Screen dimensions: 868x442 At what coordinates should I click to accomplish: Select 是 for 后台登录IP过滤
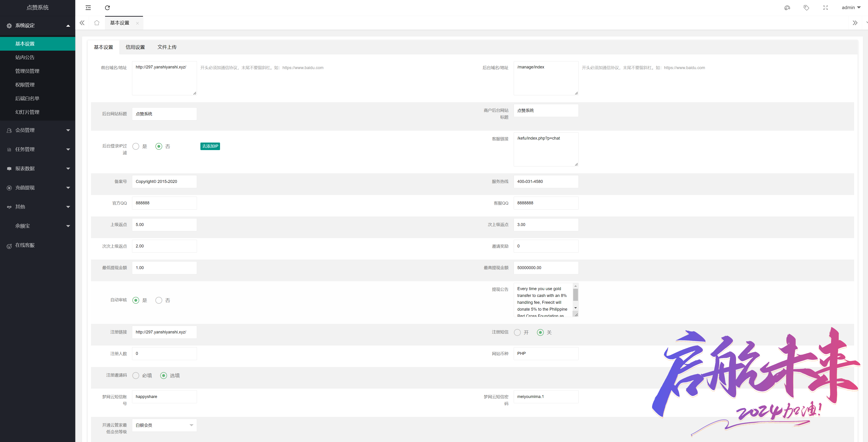coord(136,146)
